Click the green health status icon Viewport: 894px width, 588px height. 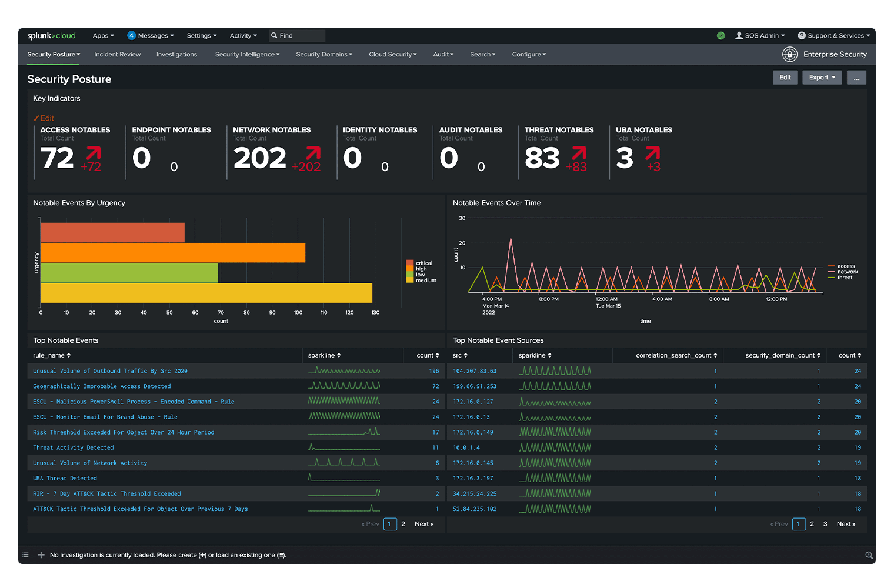(x=721, y=35)
